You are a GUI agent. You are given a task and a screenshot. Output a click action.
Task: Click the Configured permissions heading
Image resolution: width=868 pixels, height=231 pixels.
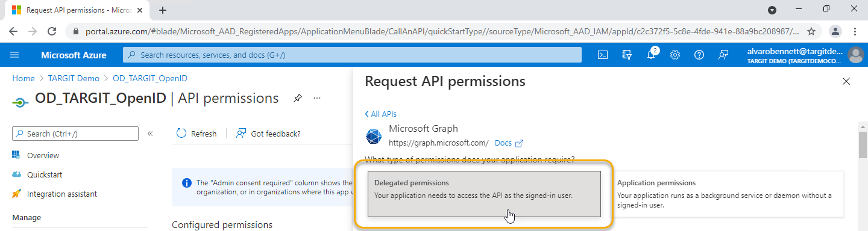point(222,224)
